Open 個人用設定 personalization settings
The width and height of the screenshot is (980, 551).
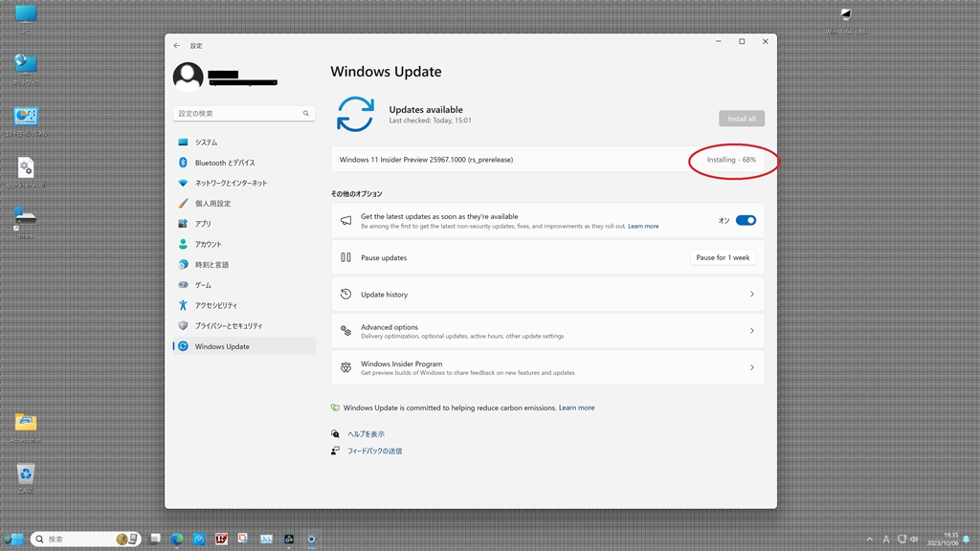tap(244, 204)
